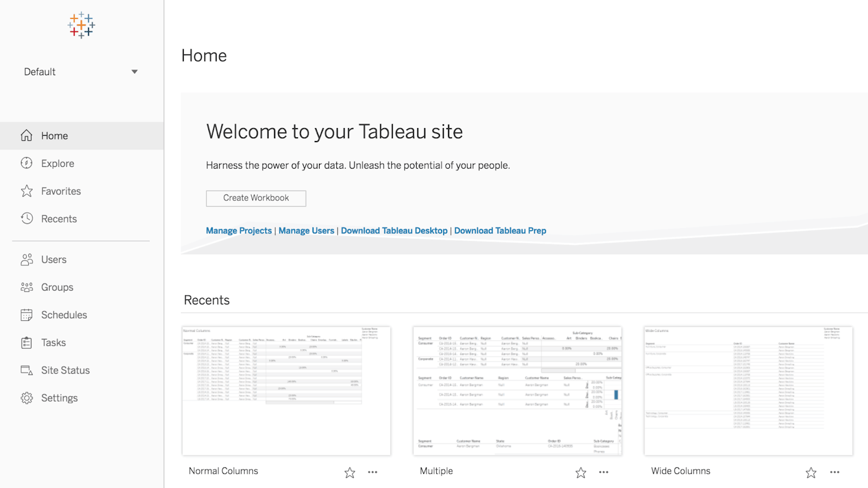Click the Groups icon in sidebar
Image resolution: width=868 pixels, height=488 pixels.
click(27, 287)
